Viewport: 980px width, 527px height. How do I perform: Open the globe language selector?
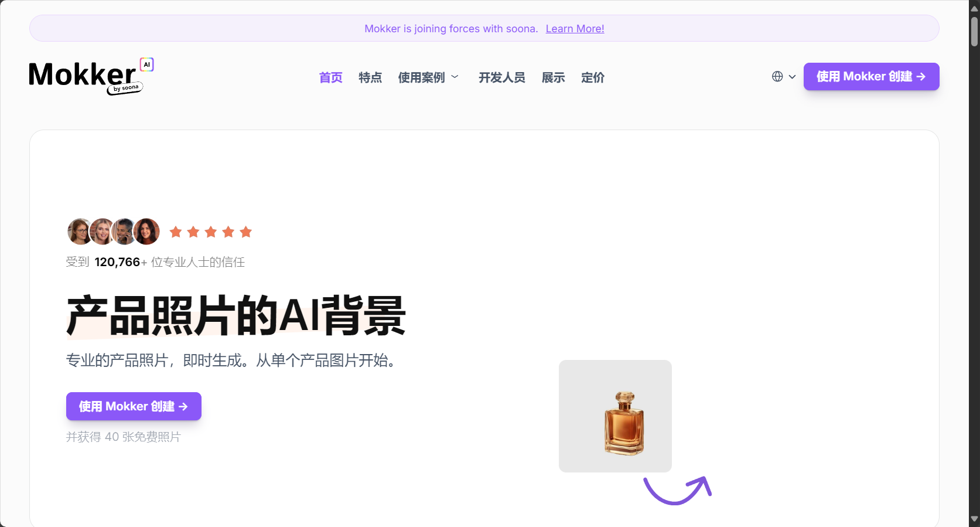[777, 77]
